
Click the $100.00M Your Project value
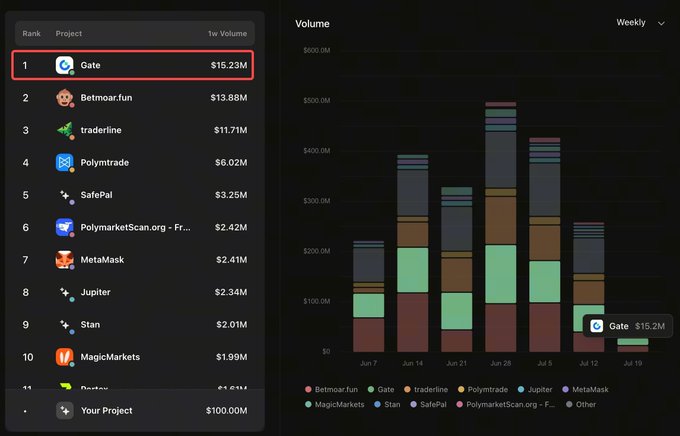(227, 410)
